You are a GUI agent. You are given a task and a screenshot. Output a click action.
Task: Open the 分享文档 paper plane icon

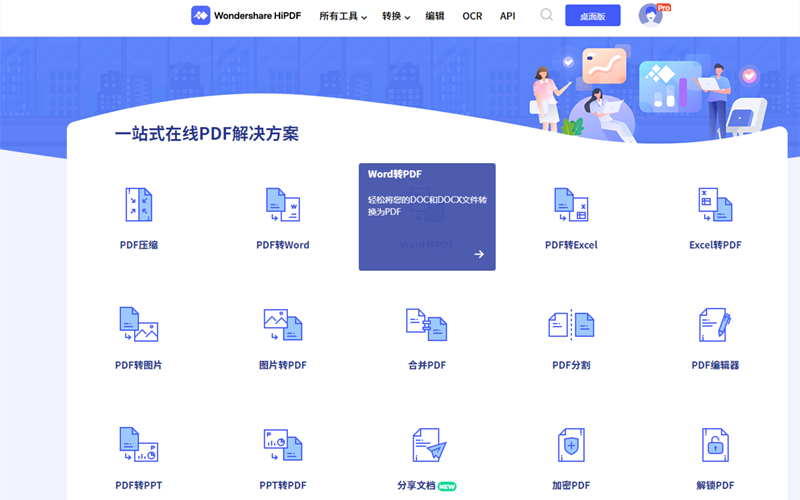click(428, 445)
